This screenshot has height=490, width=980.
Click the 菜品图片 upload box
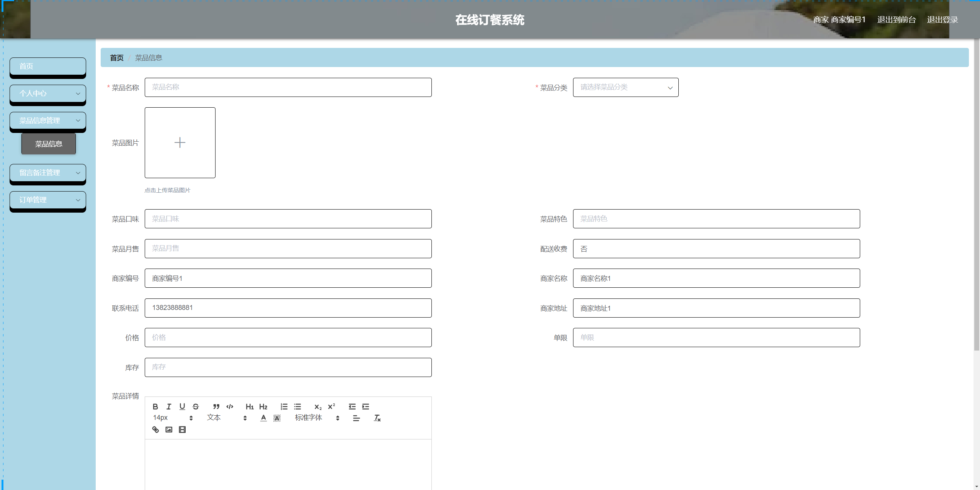click(180, 143)
